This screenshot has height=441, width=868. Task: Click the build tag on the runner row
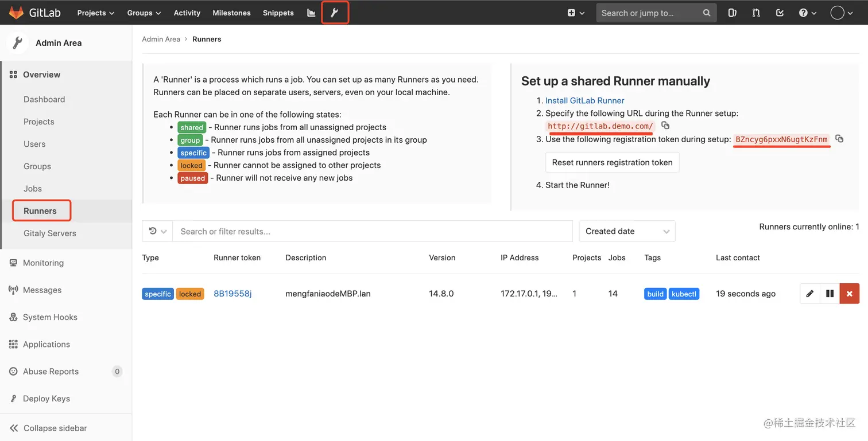tap(655, 294)
